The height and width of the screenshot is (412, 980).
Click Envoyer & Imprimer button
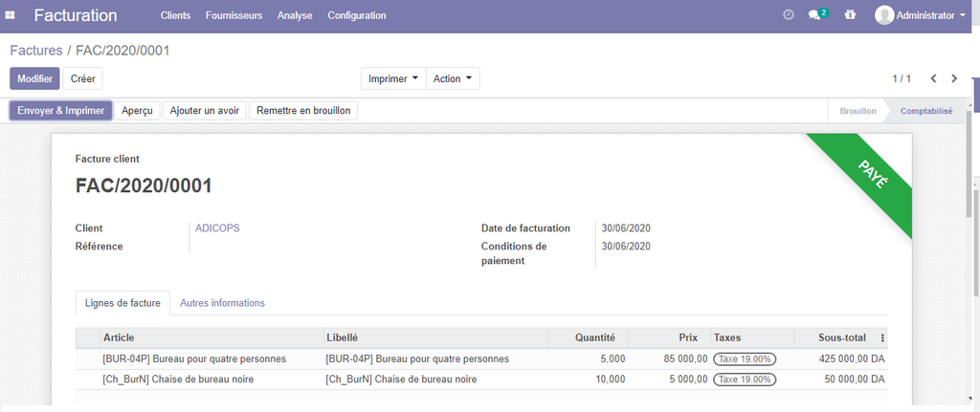coord(61,111)
